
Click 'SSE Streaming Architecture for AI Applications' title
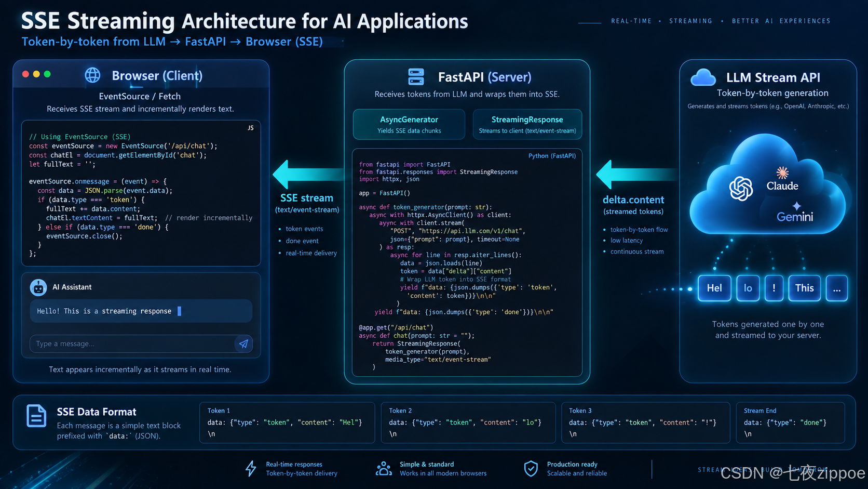click(x=245, y=21)
